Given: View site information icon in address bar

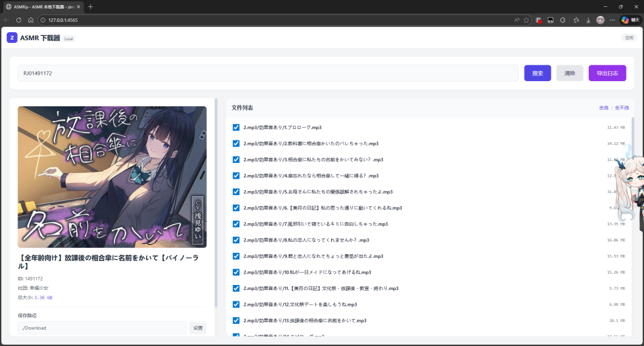Looking at the screenshot, I should [x=43, y=20].
